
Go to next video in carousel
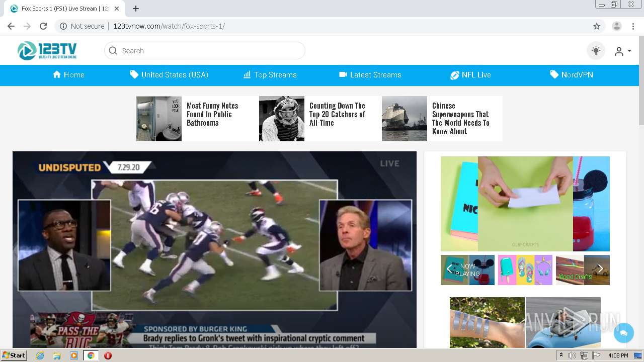coord(600,269)
